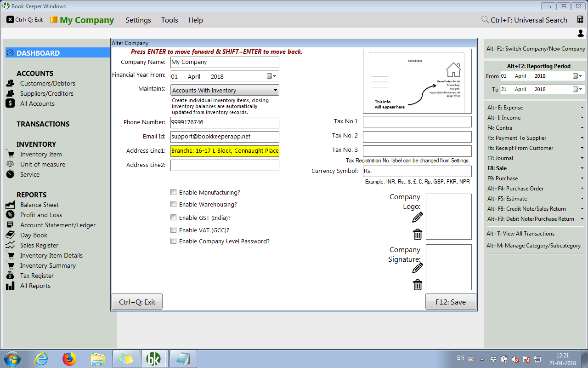Click the Company Name input field
This screenshot has height=368, width=588.
click(225, 62)
